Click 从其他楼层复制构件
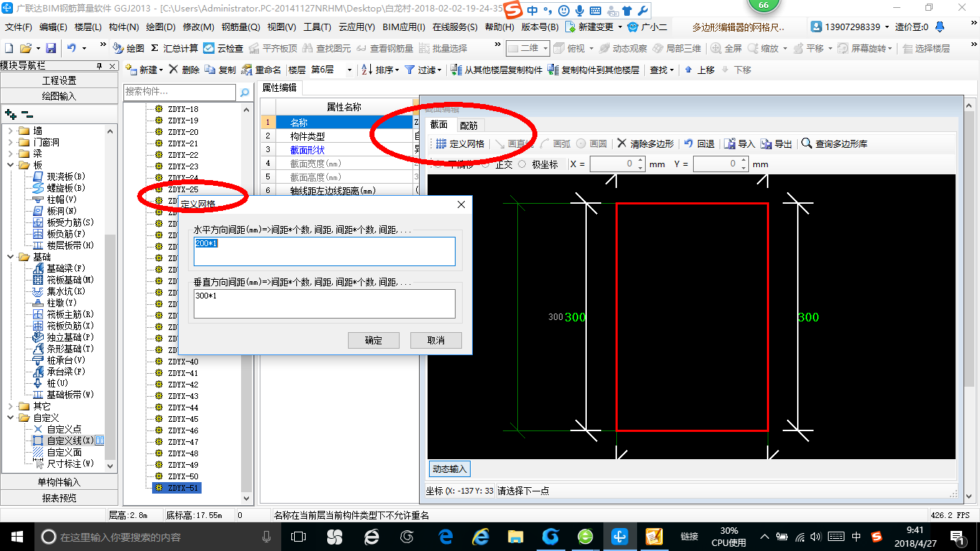The height and width of the screenshot is (551, 980). pos(496,70)
